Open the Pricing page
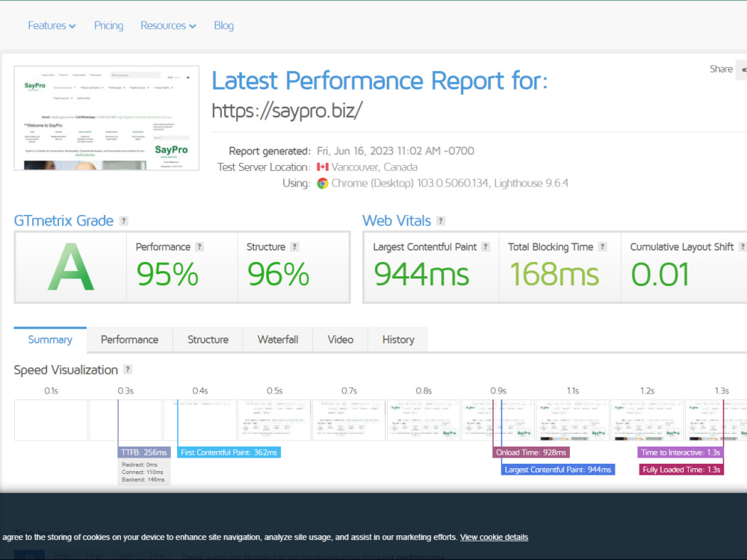Viewport: 747px width, 560px height. (x=108, y=25)
